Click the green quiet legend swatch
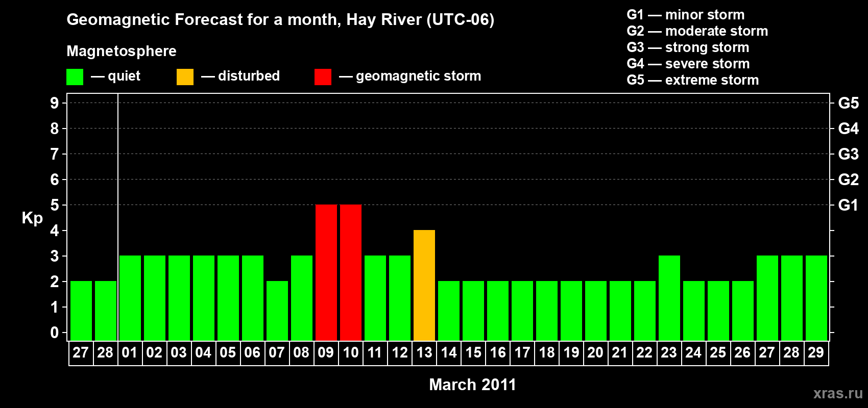Viewport: 868px width, 408px height. click(x=75, y=77)
